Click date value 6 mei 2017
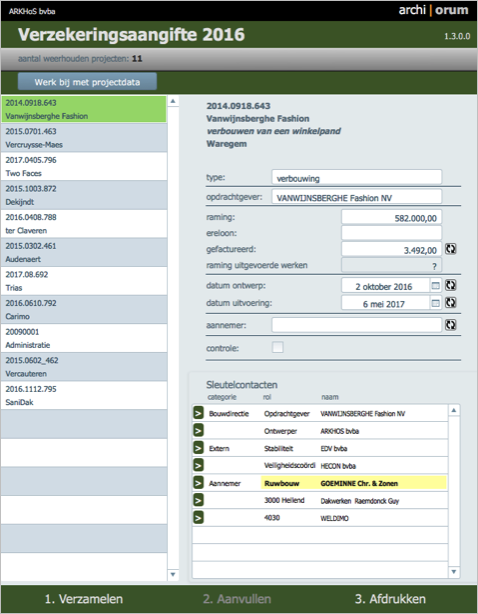478x614 pixels. 384,304
